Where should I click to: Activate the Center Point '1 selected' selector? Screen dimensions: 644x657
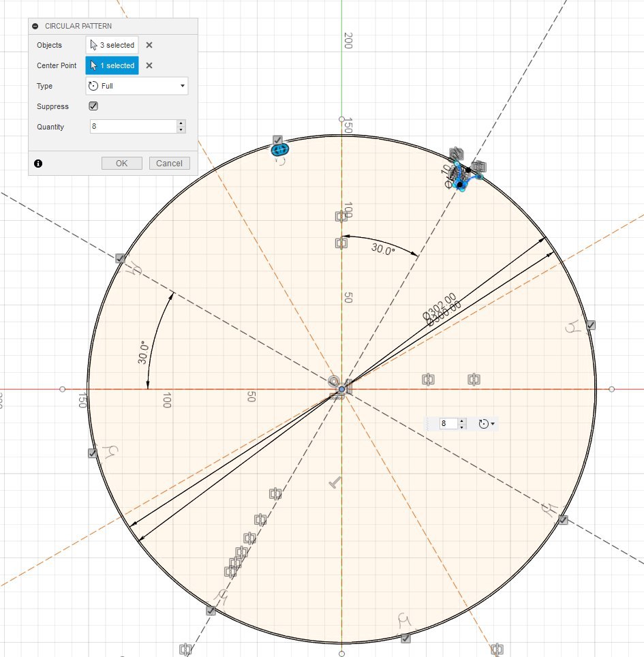[112, 65]
